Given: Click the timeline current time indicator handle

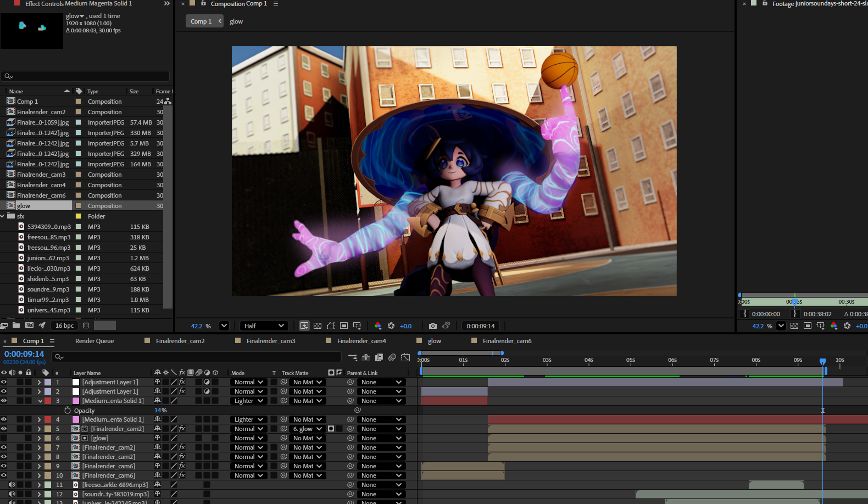Looking at the screenshot, I should 822,361.
